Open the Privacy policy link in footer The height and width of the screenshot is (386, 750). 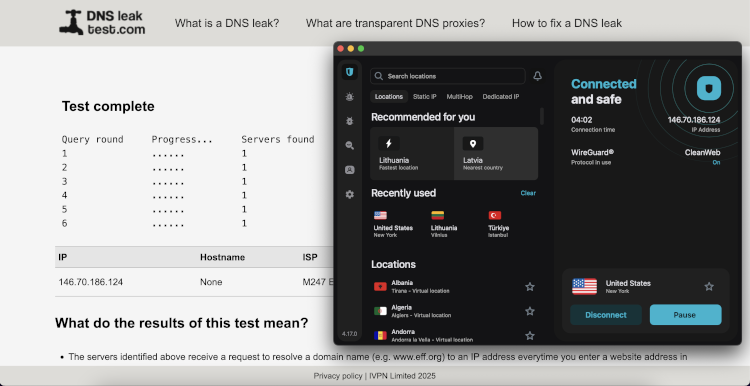pos(338,376)
